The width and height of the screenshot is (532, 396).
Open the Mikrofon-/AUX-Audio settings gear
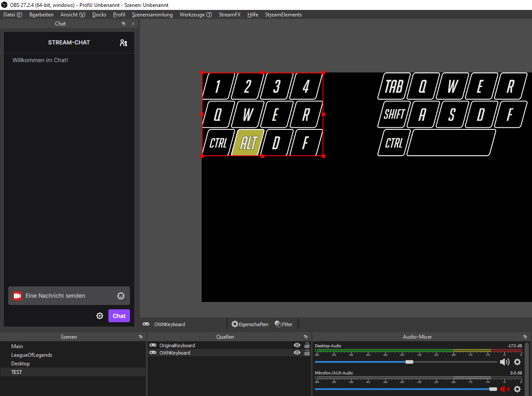pyautogui.click(x=517, y=389)
